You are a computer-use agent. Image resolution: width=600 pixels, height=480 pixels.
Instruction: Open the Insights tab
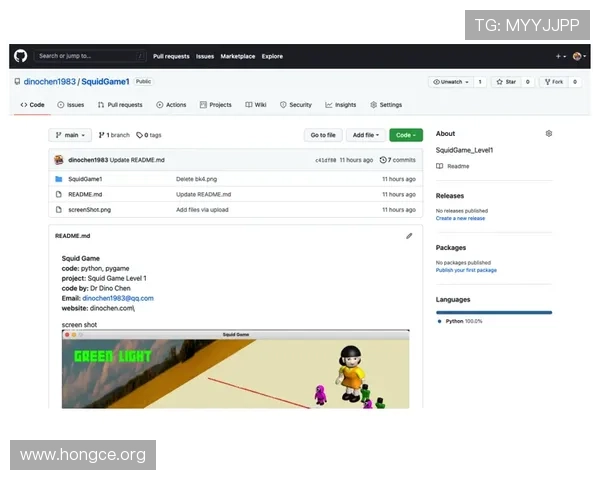tap(341, 105)
